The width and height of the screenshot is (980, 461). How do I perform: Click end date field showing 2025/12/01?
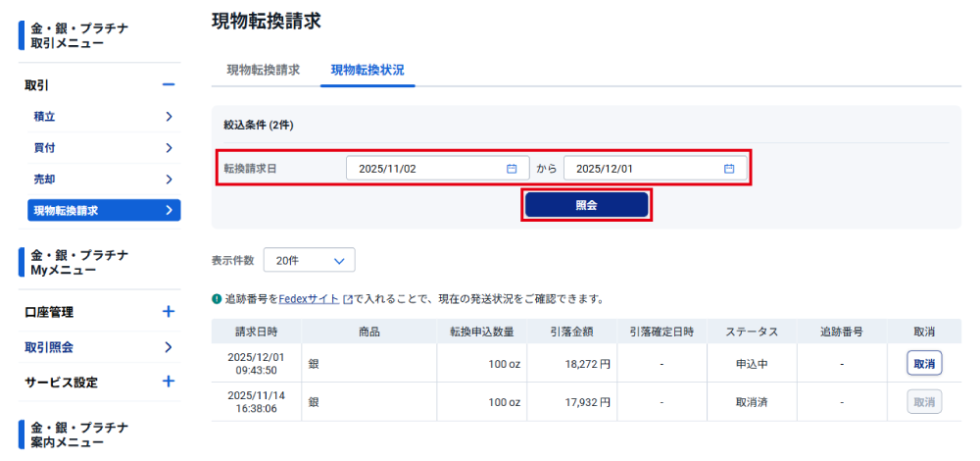click(x=644, y=169)
